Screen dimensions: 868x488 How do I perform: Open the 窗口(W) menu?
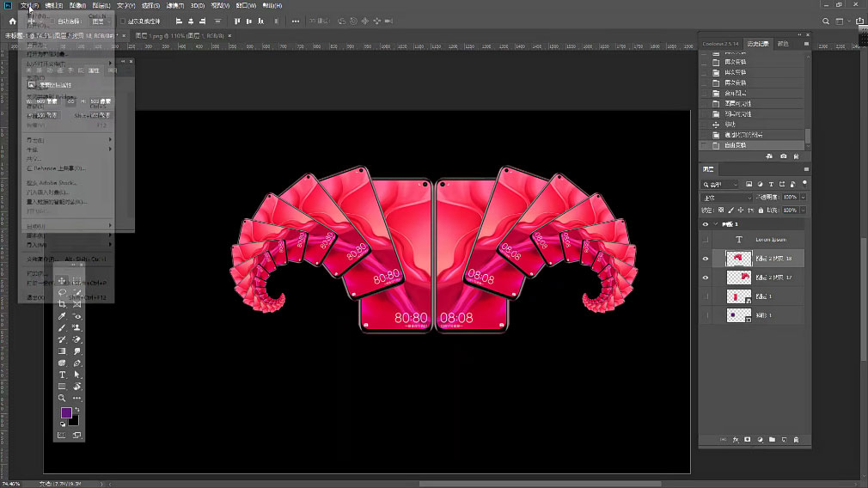point(246,5)
